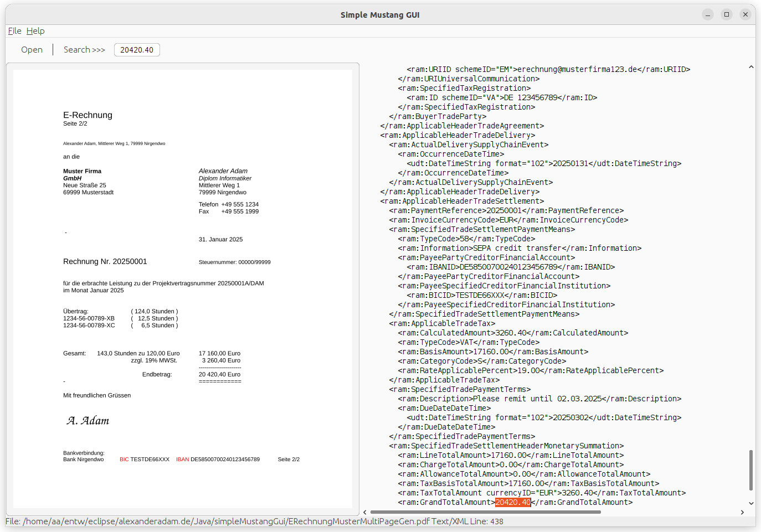This screenshot has height=532, width=761.
Task: Click inside the search term input field
Action: tap(136, 49)
